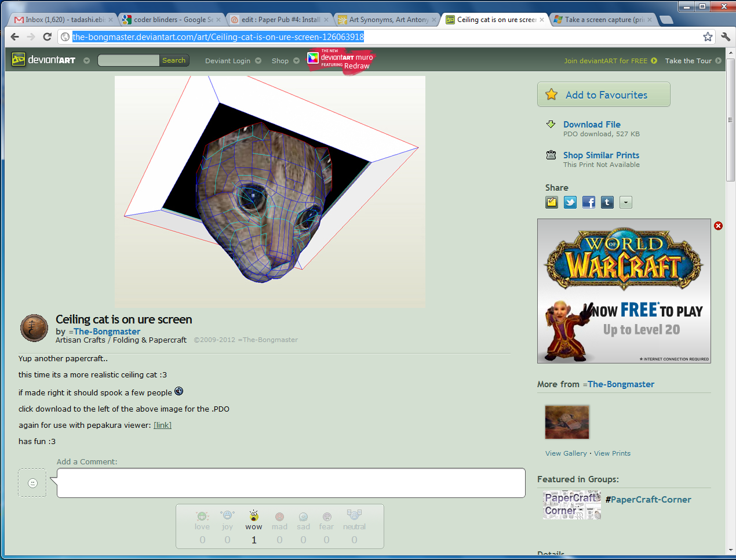Bookmark this page with the star icon
This screenshot has width=736, height=560.
tap(708, 37)
